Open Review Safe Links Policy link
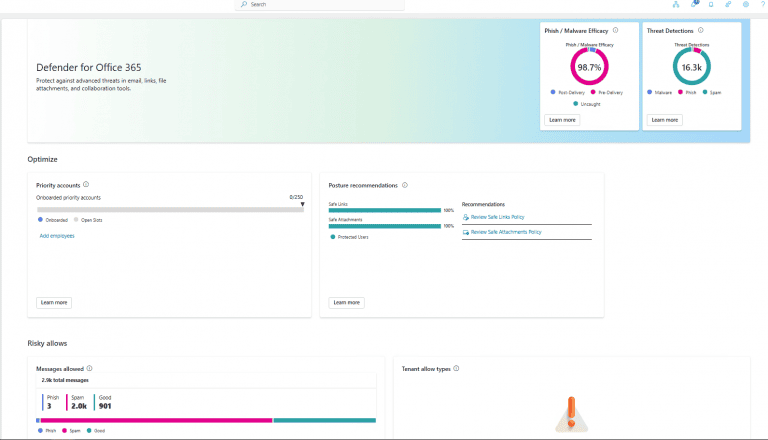The width and height of the screenshot is (768, 440). 498,217
